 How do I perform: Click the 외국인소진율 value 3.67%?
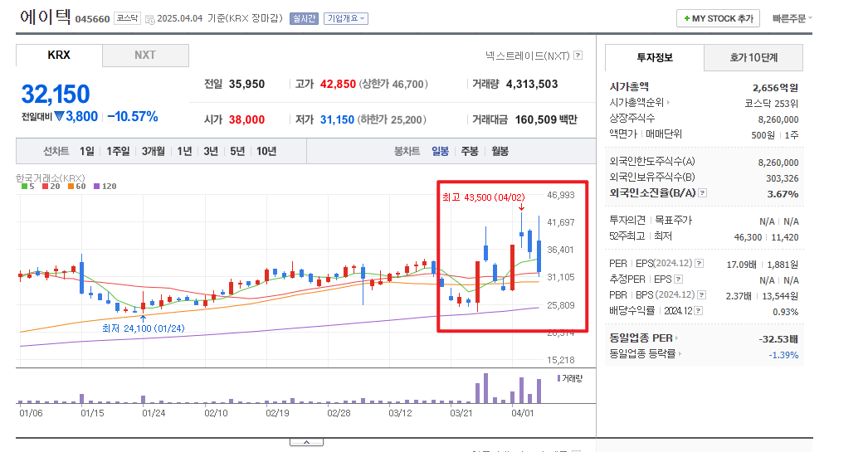tap(783, 193)
